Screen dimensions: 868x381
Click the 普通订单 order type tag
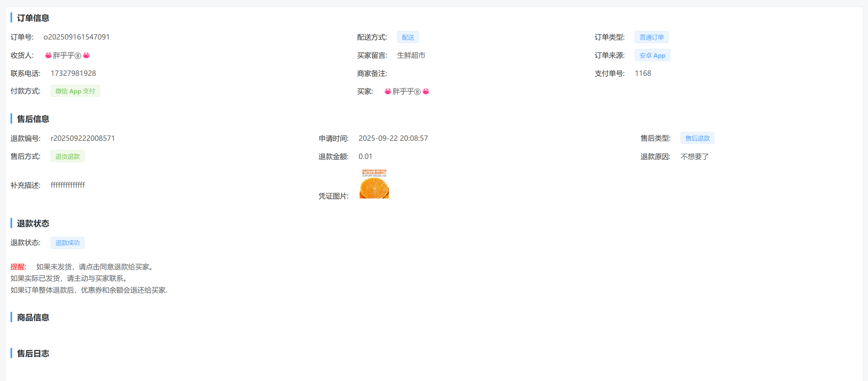pos(651,37)
